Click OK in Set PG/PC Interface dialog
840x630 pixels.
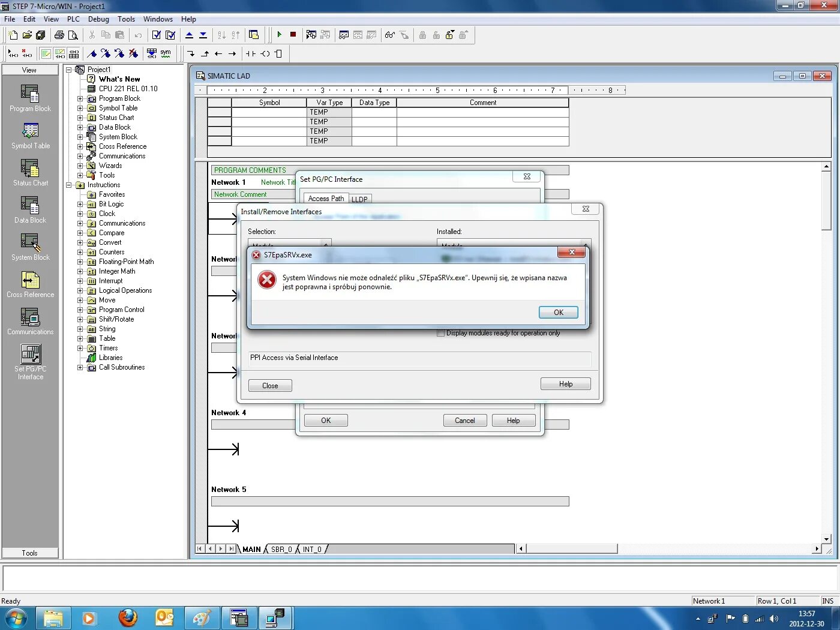[x=326, y=420]
